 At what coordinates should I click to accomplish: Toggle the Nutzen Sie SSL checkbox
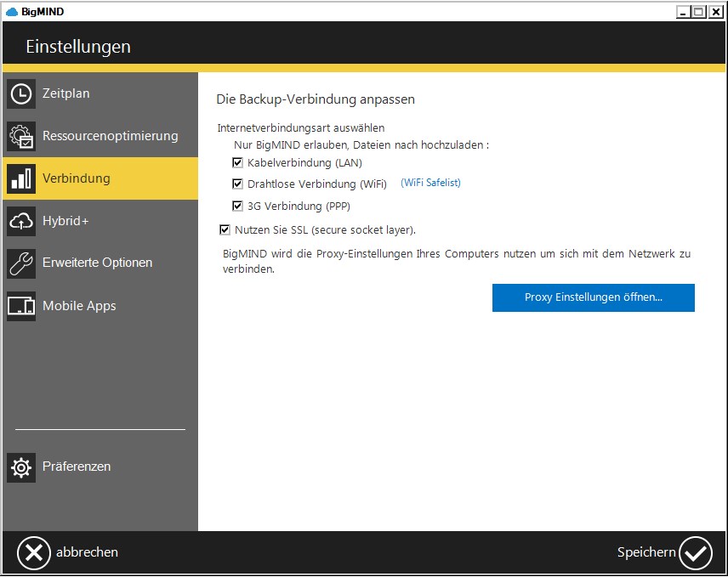point(225,229)
